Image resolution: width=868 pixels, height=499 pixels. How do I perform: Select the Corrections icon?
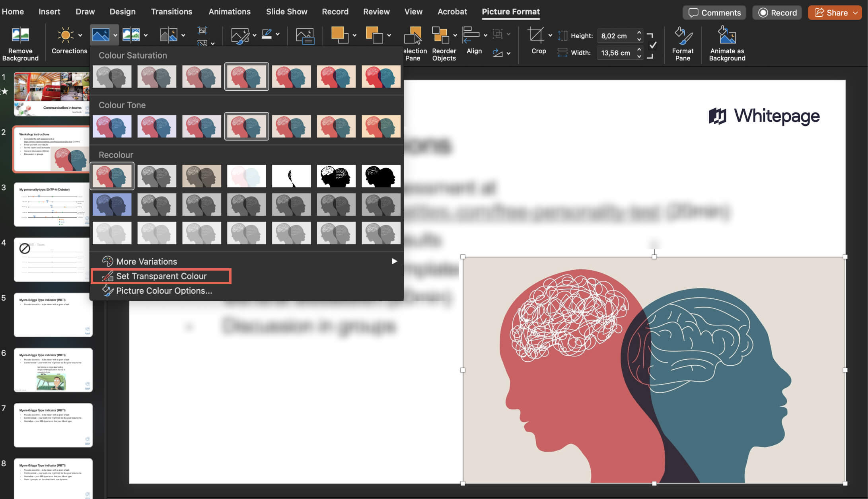68,40
